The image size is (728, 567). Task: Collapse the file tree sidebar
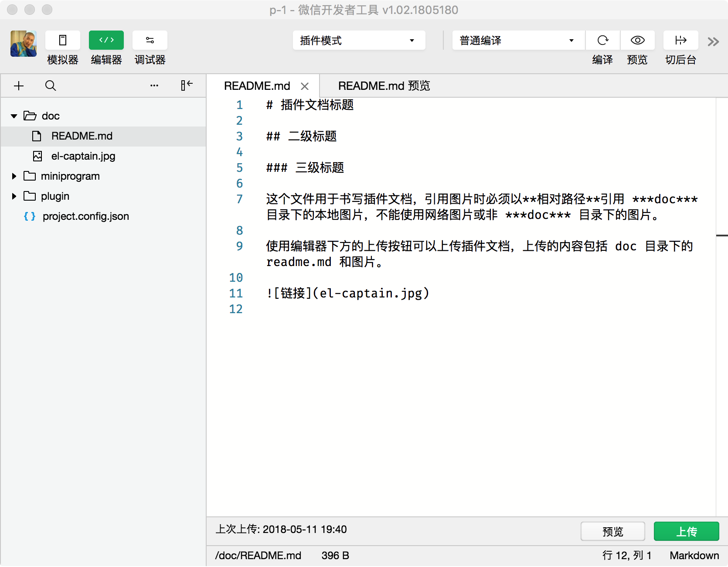click(x=187, y=85)
